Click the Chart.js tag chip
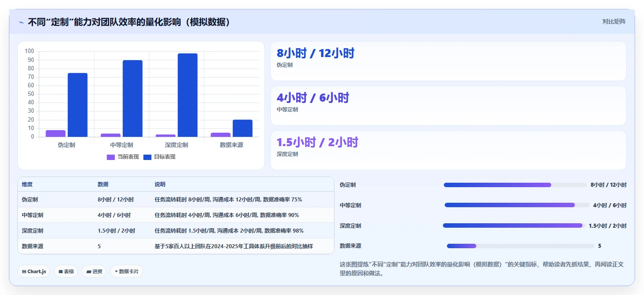Image resolution: width=644 pixels, height=295 pixels. pyautogui.click(x=34, y=271)
